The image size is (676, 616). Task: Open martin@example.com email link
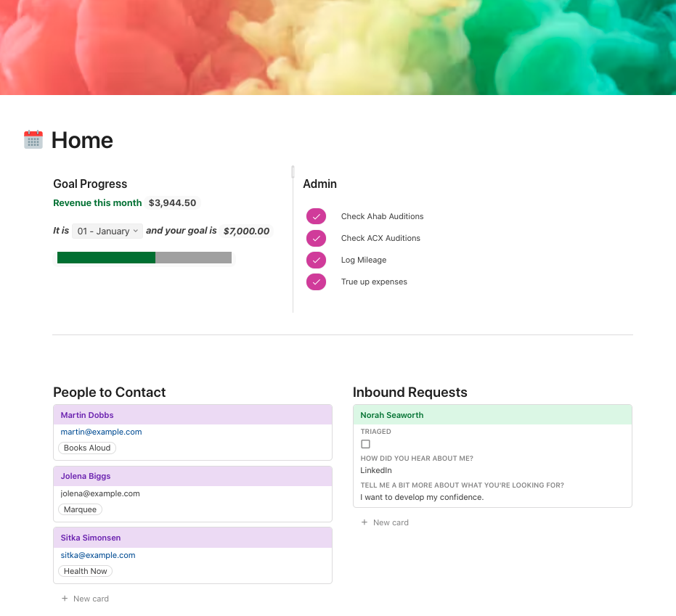pos(101,432)
